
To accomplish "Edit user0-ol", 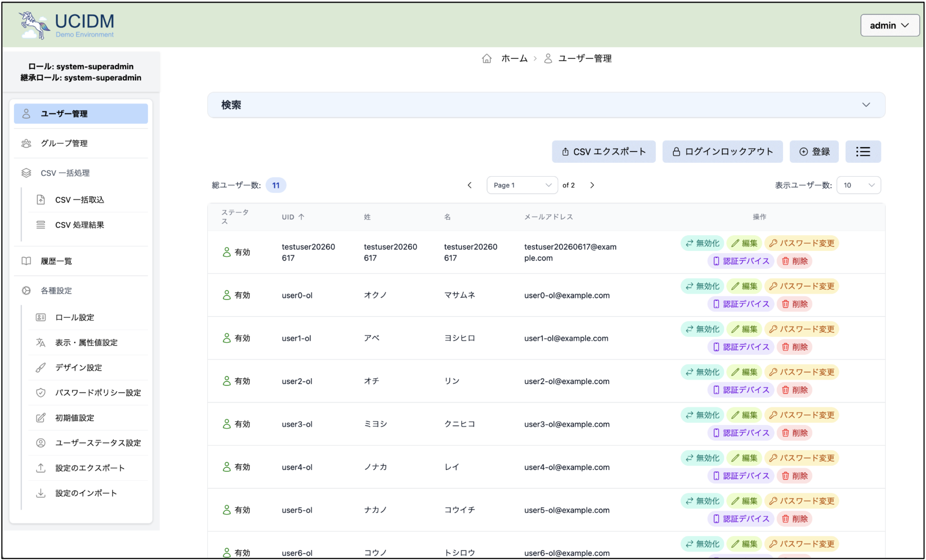I will (744, 286).
